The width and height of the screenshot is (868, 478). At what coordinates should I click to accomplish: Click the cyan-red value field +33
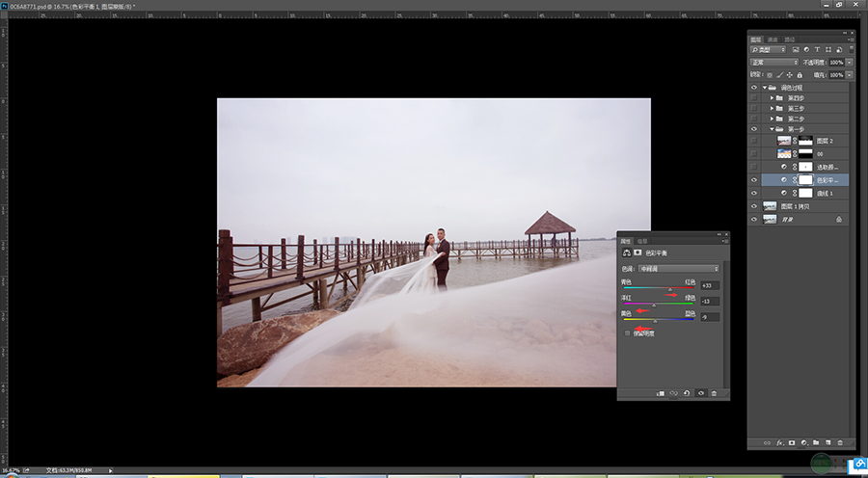point(709,285)
